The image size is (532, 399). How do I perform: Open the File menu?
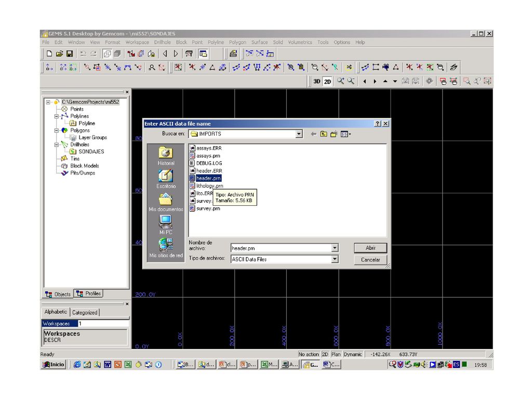click(x=46, y=42)
